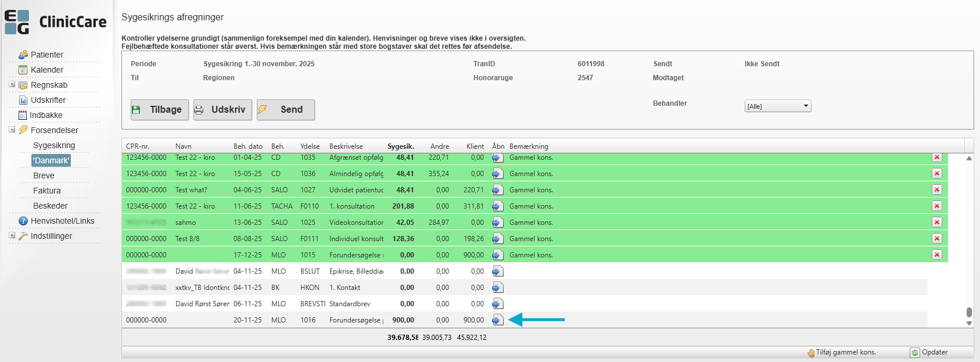The image size is (980, 362).
Task: Click the ClinicCare logo
Action: 56,22
